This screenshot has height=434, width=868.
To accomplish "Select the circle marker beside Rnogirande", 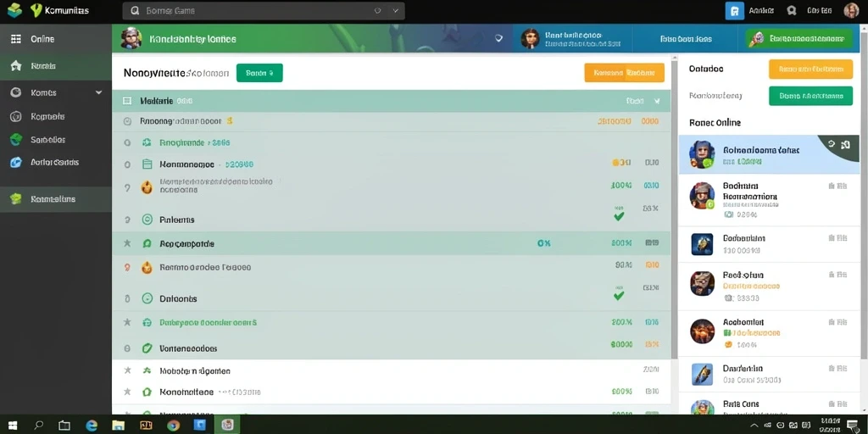I will (x=127, y=142).
